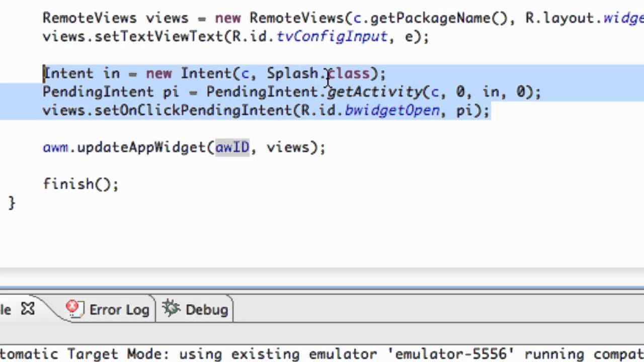This screenshot has height=362, width=644.
Task: Place cursor after the closing curly brace
Action: pos(17,203)
